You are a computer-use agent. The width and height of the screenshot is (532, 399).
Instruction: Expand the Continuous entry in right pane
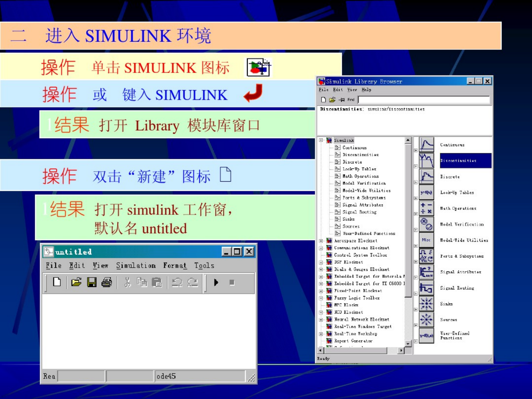click(416, 150)
